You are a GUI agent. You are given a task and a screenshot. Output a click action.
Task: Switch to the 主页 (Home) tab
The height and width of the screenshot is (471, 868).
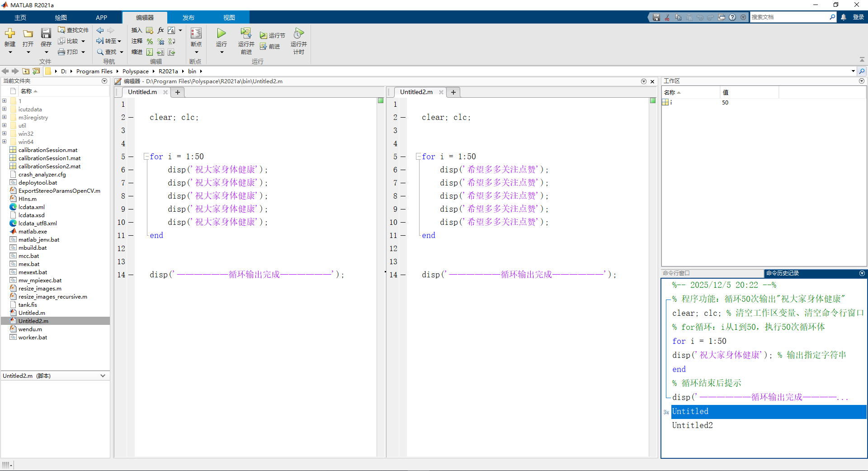tap(20, 18)
